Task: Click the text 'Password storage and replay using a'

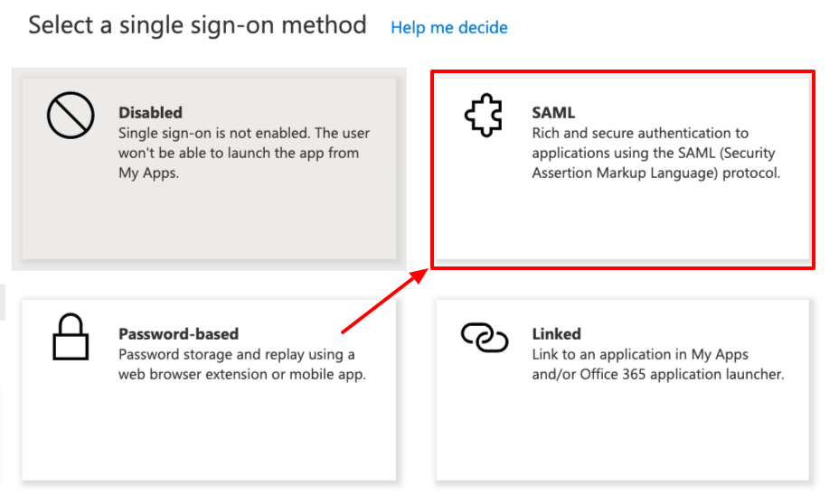Action: pyautogui.click(x=237, y=354)
